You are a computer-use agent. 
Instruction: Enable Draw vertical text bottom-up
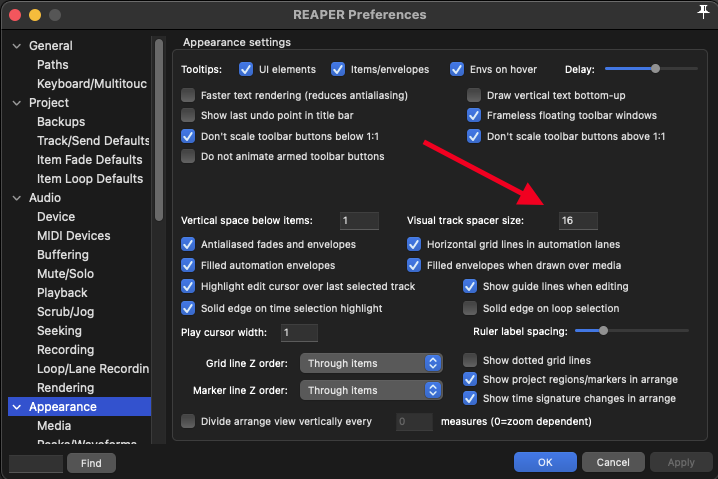click(x=474, y=95)
